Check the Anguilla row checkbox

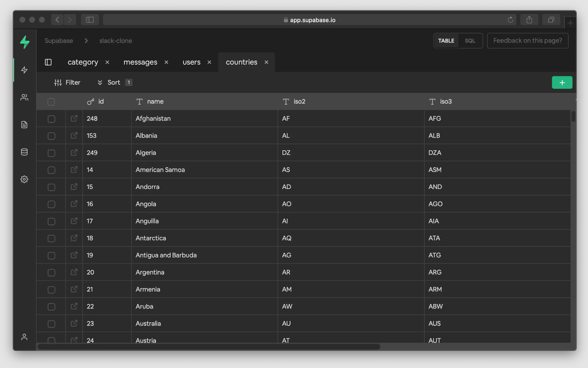point(51,221)
